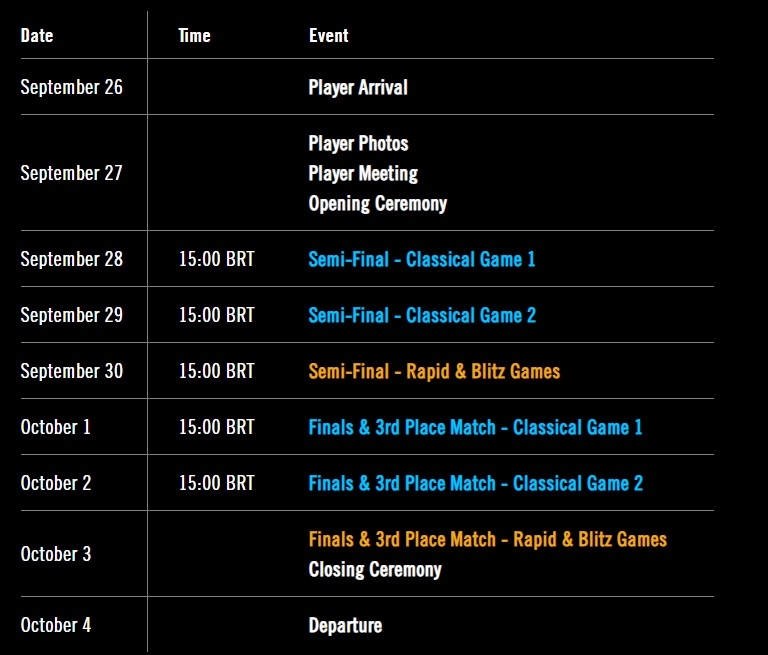This screenshot has height=655, width=768.
Task: Select the Player Arrival event text
Action: pyautogui.click(x=358, y=87)
